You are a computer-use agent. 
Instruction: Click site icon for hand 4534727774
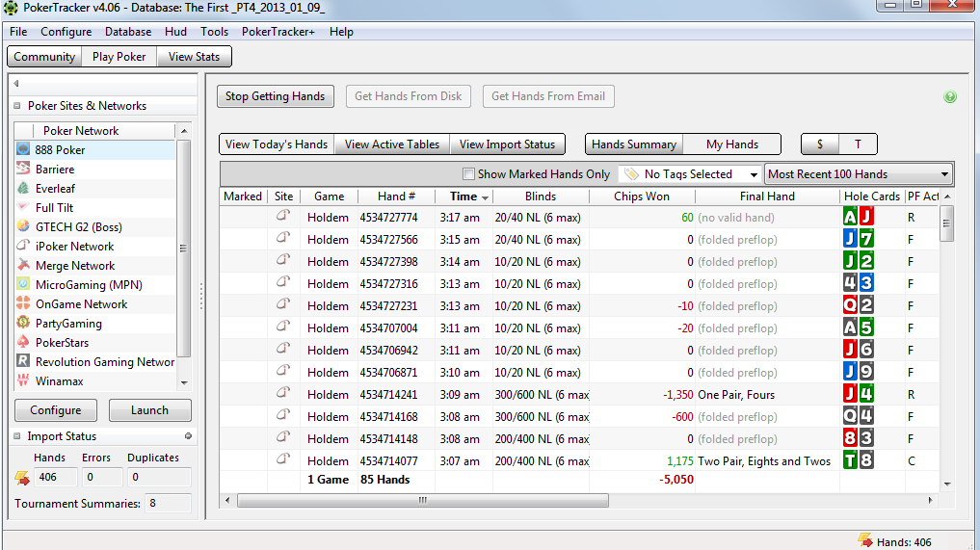283,217
